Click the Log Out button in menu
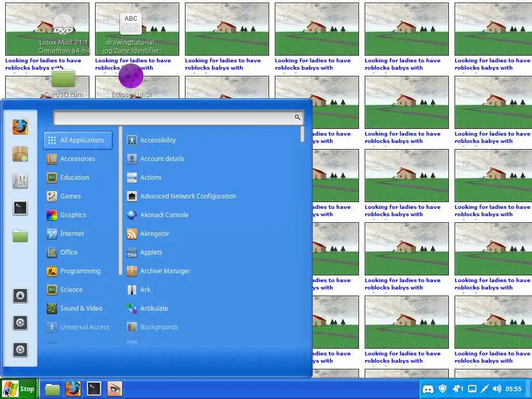Image resolution: width=532 pixels, height=399 pixels. click(x=20, y=323)
